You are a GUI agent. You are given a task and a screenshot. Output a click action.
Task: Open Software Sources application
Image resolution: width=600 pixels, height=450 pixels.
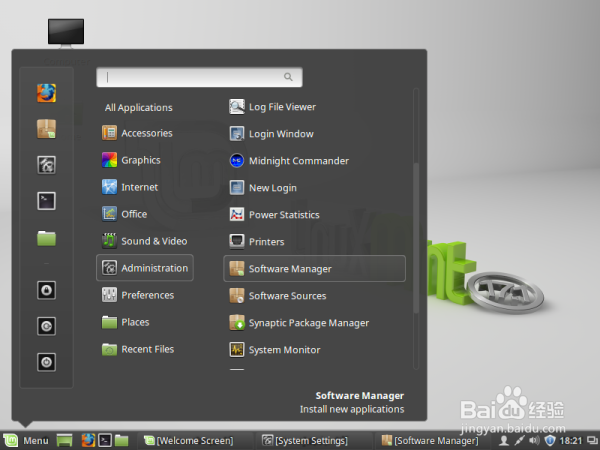(x=314, y=296)
